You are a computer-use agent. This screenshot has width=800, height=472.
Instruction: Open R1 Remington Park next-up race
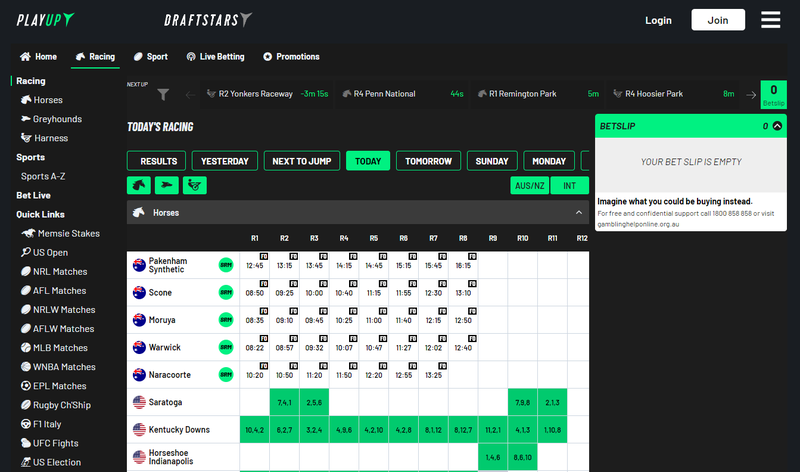[x=538, y=94]
